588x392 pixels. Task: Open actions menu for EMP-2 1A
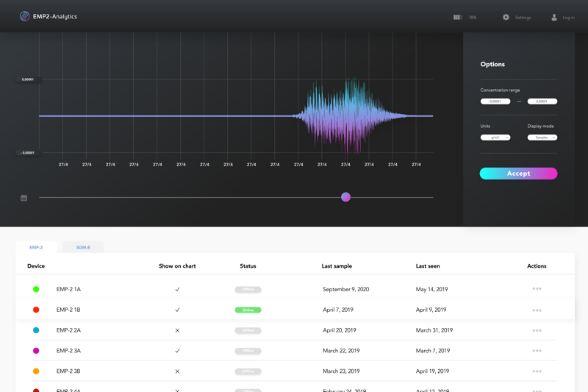[x=537, y=289]
